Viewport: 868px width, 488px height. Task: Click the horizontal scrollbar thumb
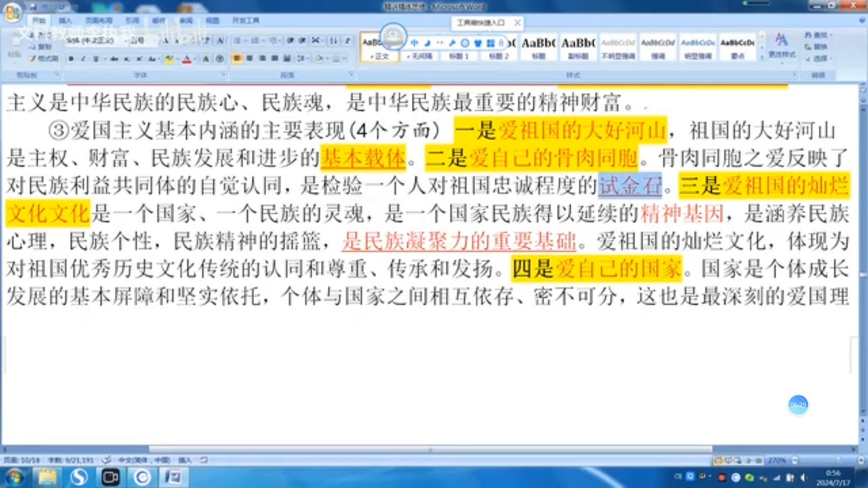(x=430, y=450)
